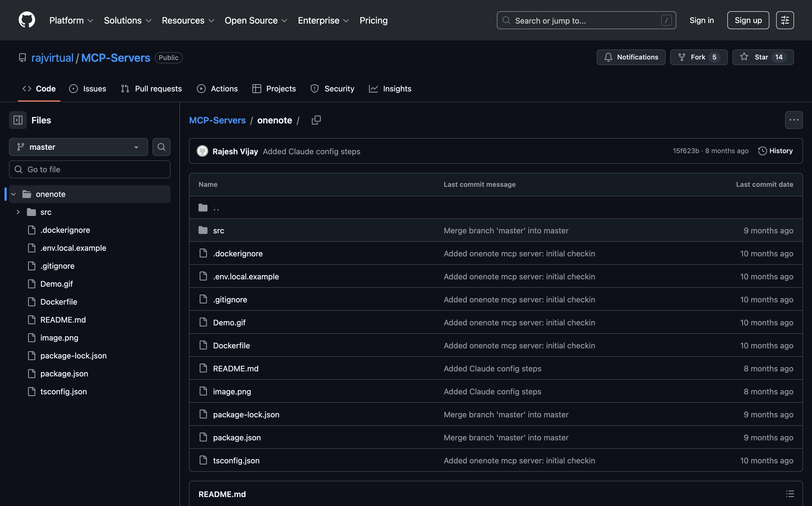
Task: Expand the src folder in tree
Action: tap(18, 212)
